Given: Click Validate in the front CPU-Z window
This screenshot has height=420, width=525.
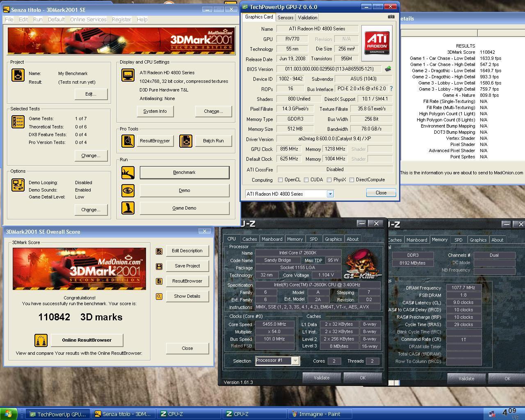Looking at the screenshot, I should (x=322, y=378).
